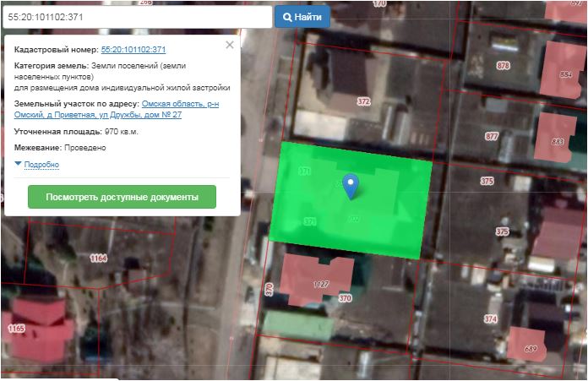Viewport: 588px width, 381px height.
Task: Expand the Подробно details section
Action: (41, 165)
